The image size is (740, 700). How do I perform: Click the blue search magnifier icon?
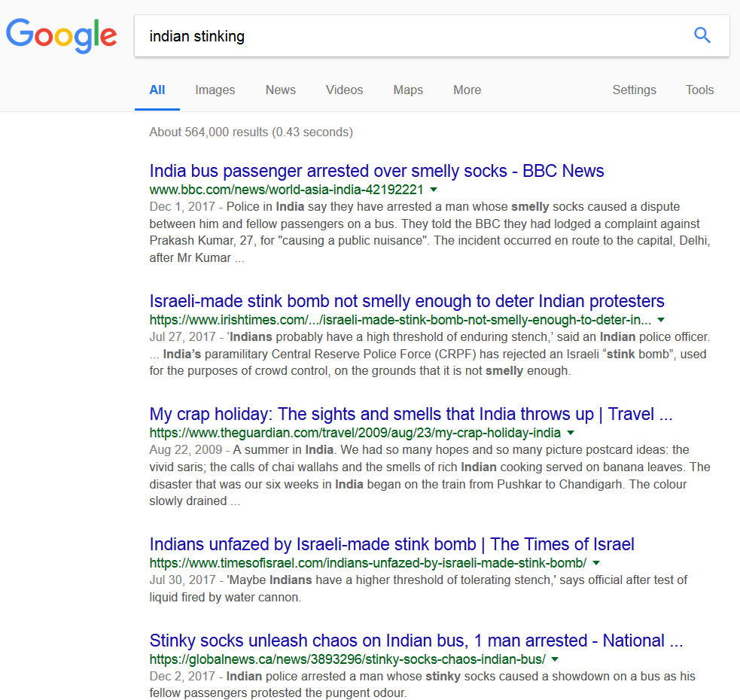coord(702,35)
